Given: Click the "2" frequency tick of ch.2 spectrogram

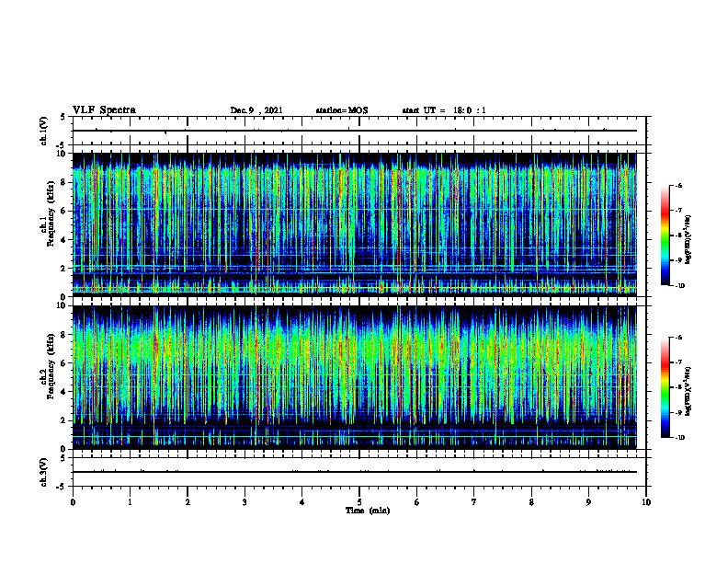Looking at the screenshot, I should pyautogui.click(x=64, y=420).
